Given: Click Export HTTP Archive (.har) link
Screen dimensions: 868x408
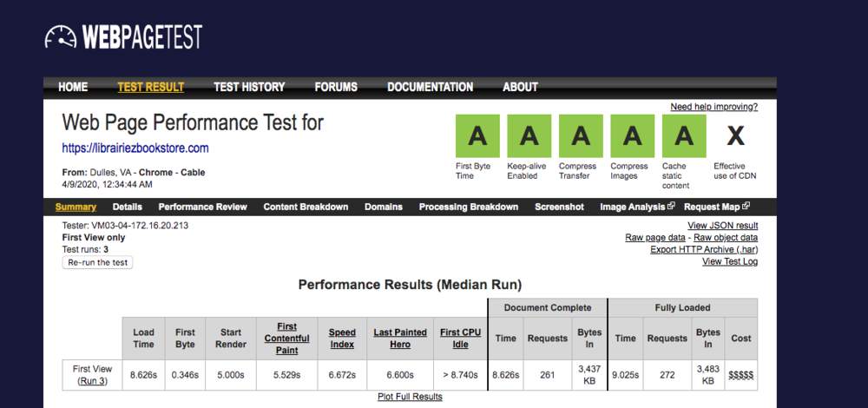Looking at the screenshot, I should click(x=704, y=249).
